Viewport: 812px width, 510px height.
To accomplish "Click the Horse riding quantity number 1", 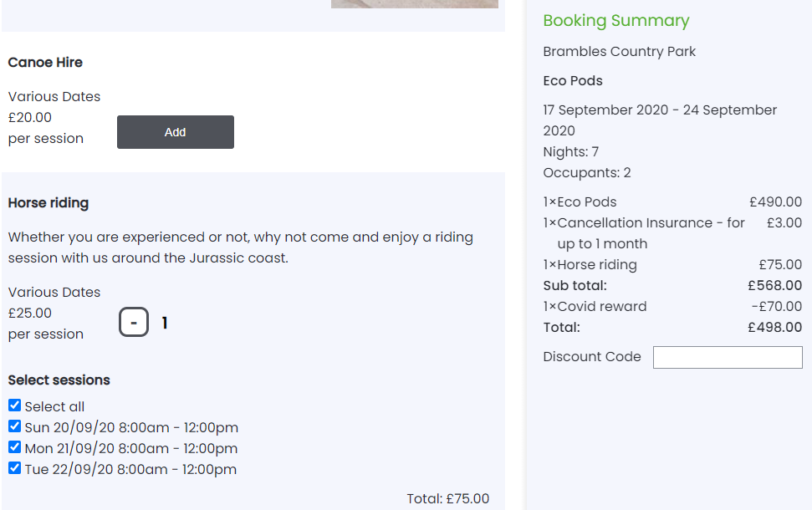I will click(165, 323).
